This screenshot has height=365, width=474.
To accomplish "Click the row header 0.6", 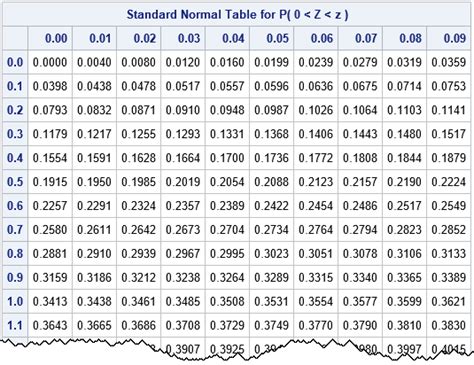I will (x=15, y=206).
